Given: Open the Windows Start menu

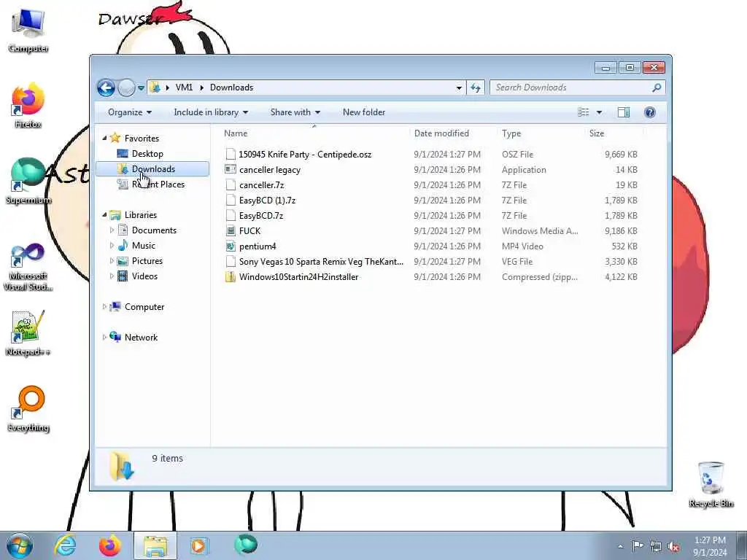Looking at the screenshot, I should click(x=20, y=545).
